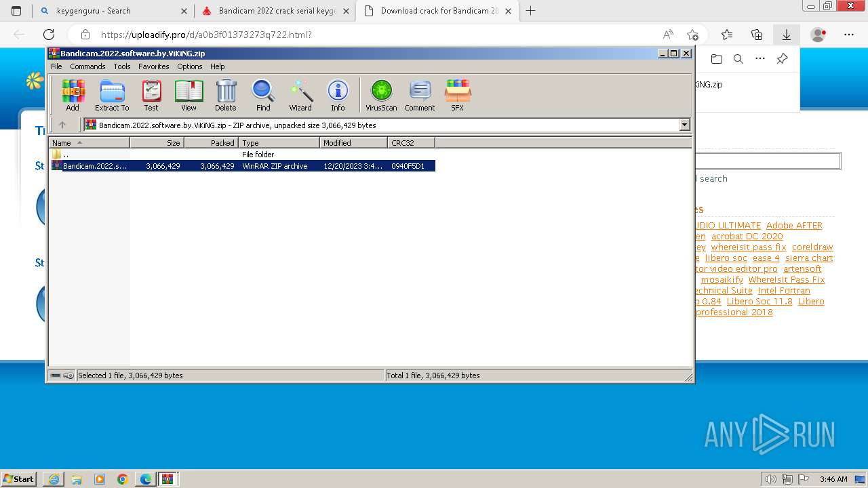
Task: Open the 'Adobe AFTER' link
Action: click(794, 226)
